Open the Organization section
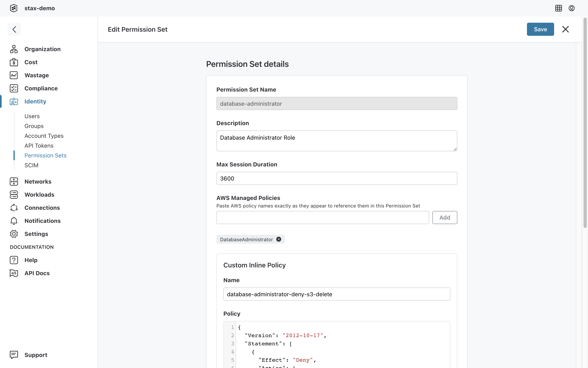The width and height of the screenshot is (588, 368). pos(42,49)
